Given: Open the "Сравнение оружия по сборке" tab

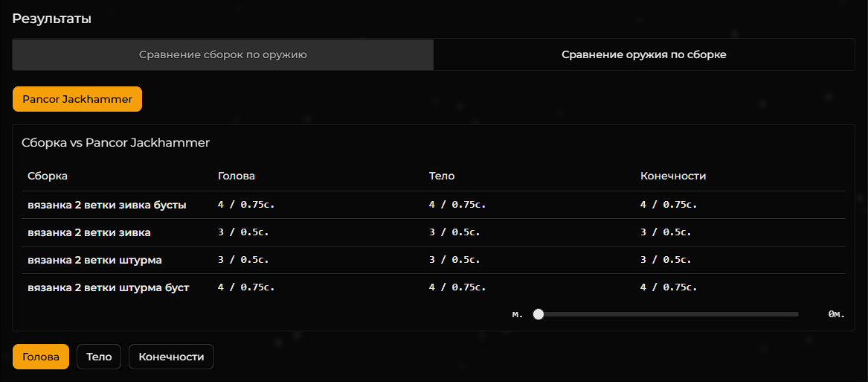Looking at the screenshot, I should [643, 55].
